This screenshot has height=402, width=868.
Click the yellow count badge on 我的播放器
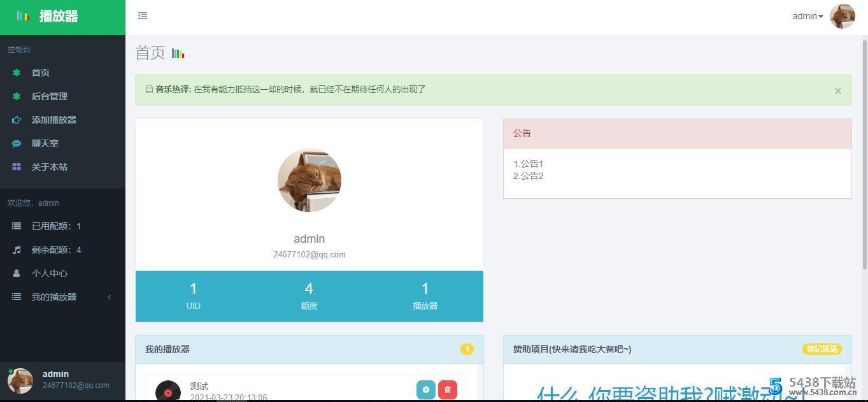(467, 349)
